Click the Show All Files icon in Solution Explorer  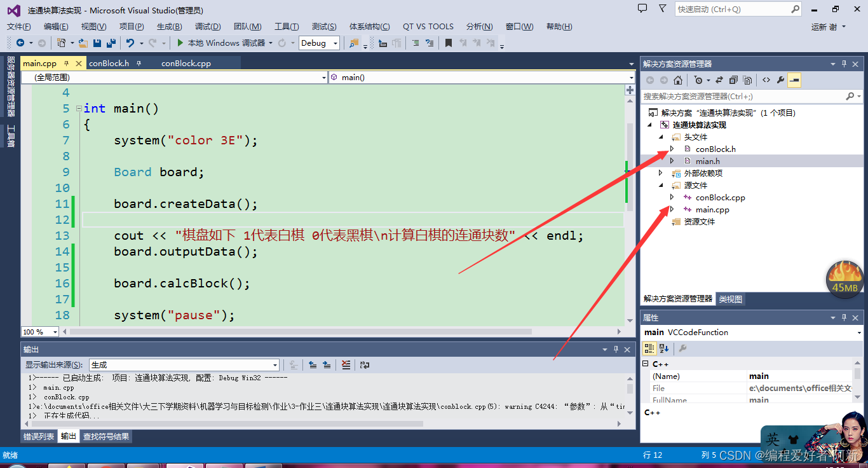pyautogui.click(x=747, y=80)
